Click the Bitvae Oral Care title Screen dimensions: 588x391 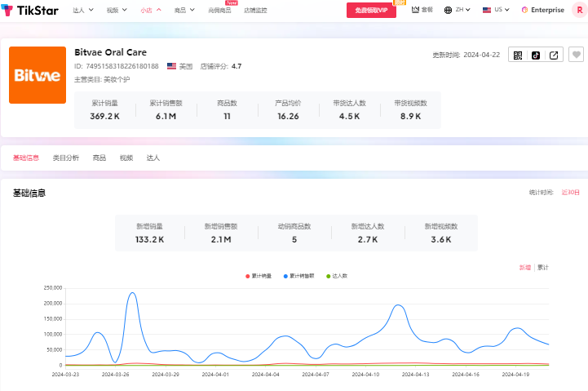(x=110, y=52)
